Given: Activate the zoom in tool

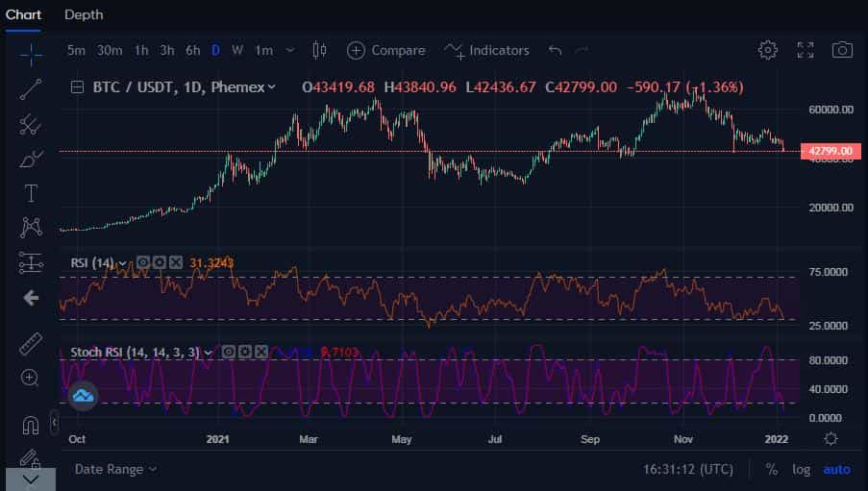Looking at the screenshot, I should point(30,378).
